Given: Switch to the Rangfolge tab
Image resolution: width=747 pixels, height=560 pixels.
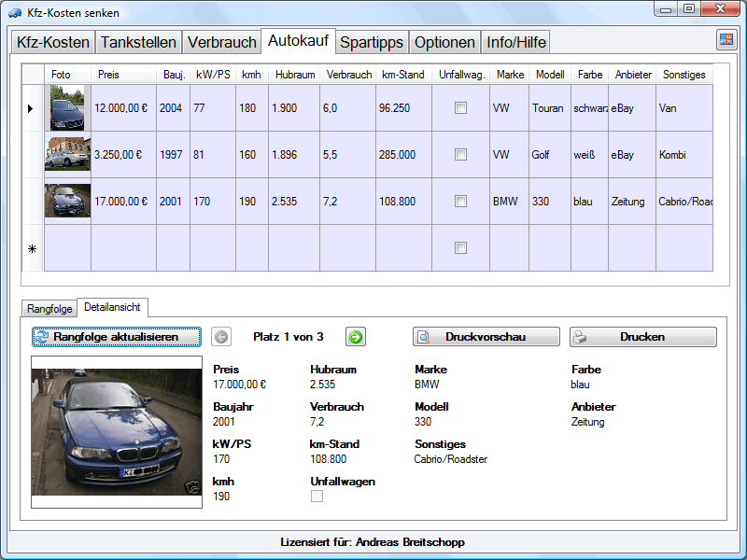Looking at the screenshot, I should (49, 308).
